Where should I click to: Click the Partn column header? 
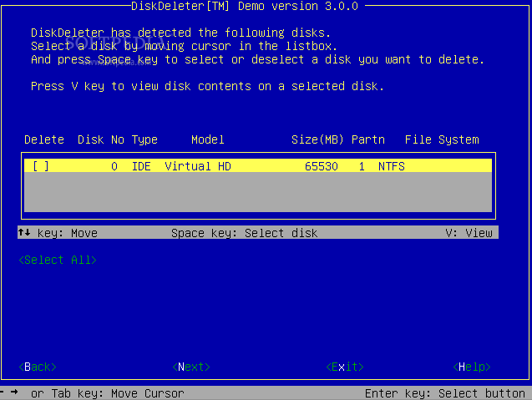[x=368, y=139]
